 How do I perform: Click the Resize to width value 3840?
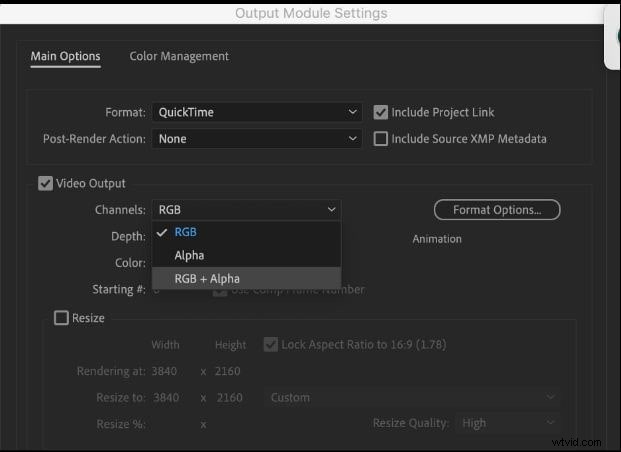166,397
